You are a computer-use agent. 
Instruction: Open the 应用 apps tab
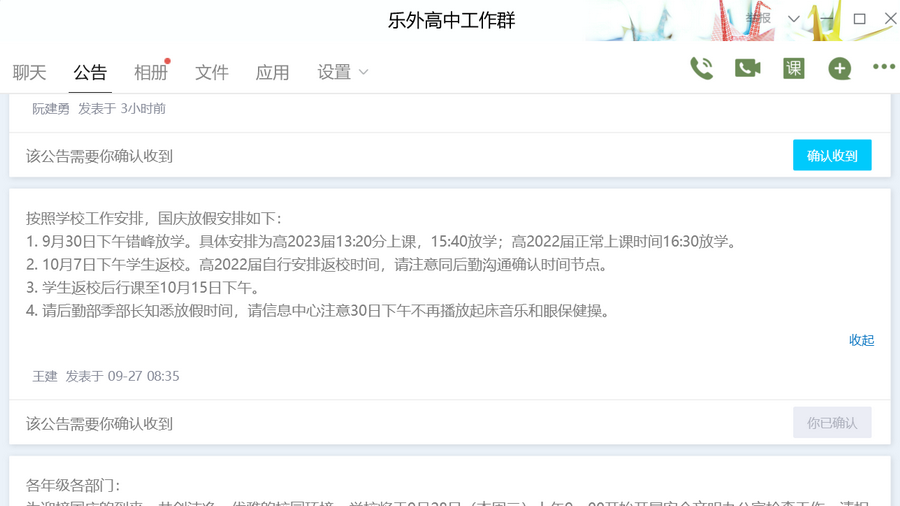272,72
